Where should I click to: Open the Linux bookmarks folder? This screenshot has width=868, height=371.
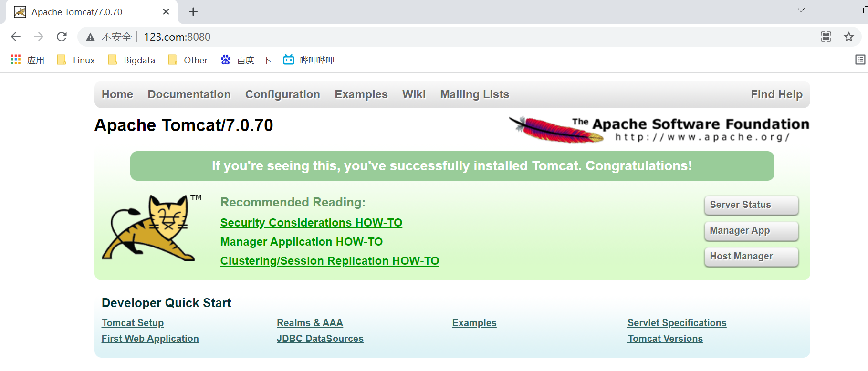[x=76, y=60]
